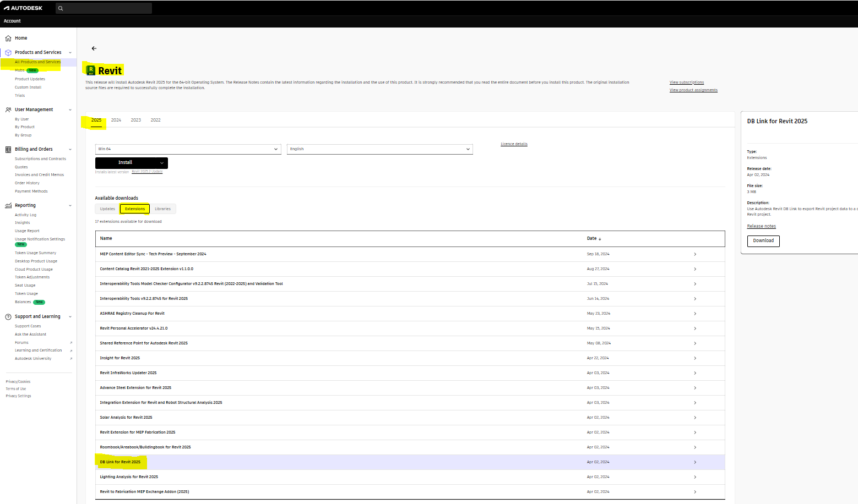Switch to the 2022 version tab

coord(156,120)
